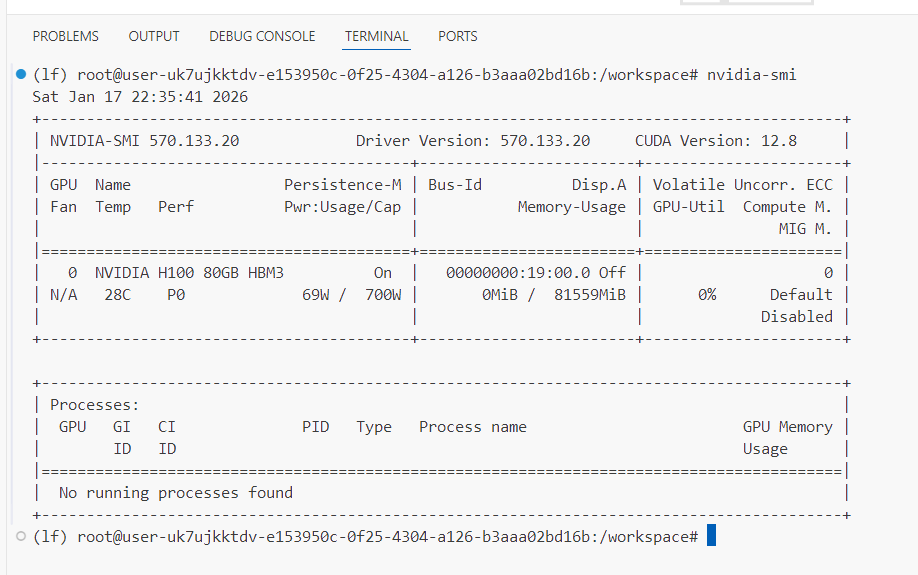Click the 'CUDA Version: 12.8' text
918x575 pixels.
716,141
